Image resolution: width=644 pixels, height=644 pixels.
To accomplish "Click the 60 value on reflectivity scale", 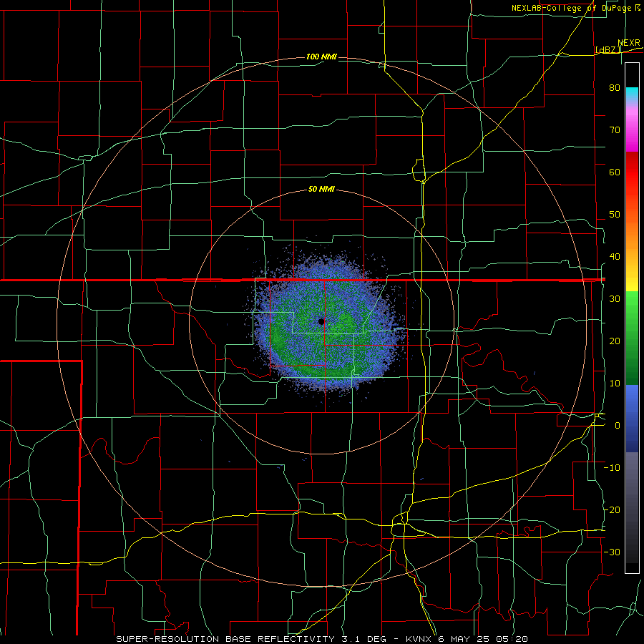I will [615, 172].
